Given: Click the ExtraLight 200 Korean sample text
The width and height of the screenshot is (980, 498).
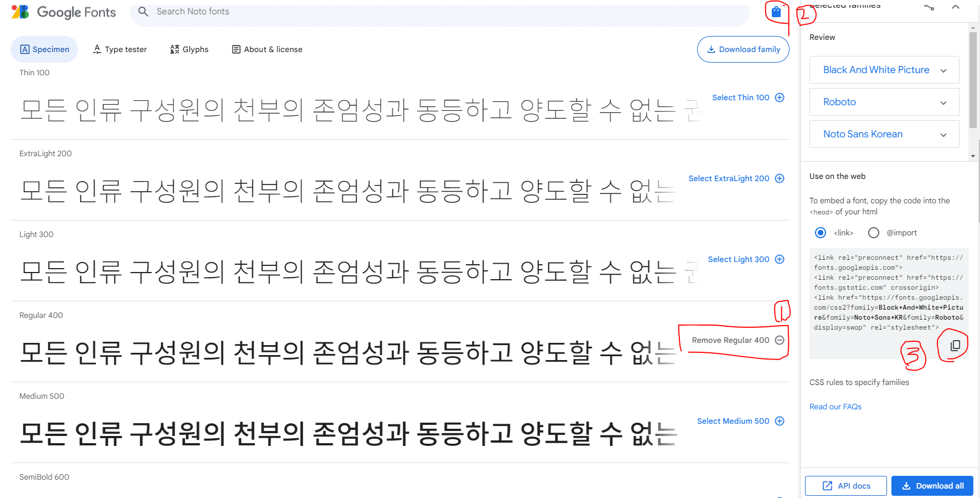Looking at the screenshot, I should point(348,191).
